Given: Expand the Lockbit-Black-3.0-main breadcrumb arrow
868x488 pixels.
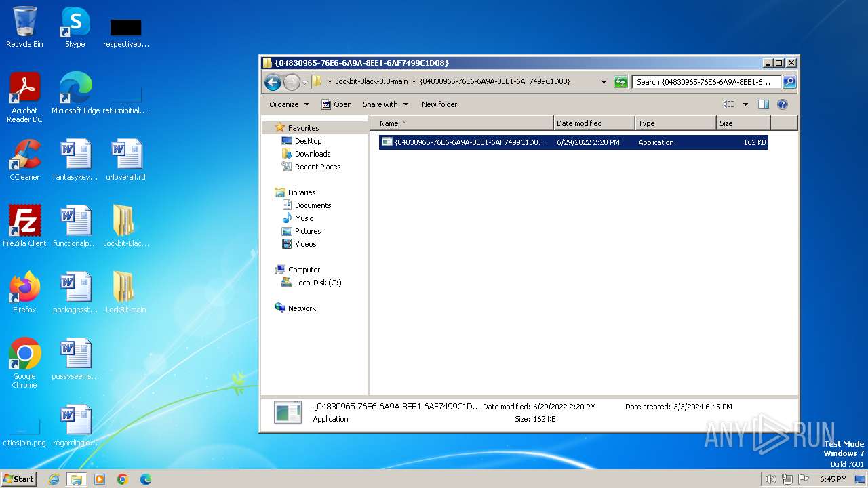Looking at the screenshot, I should coord(414,82).
